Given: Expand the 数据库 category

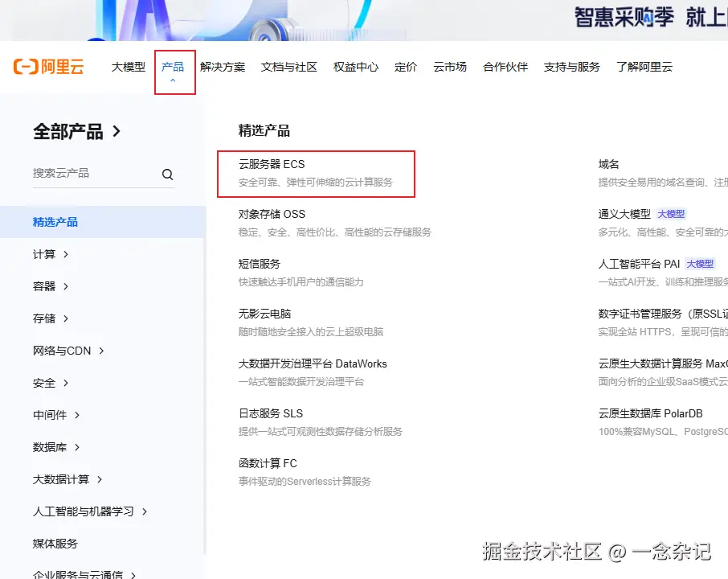Looking at the screenshot, I should [x=55, y=447].
